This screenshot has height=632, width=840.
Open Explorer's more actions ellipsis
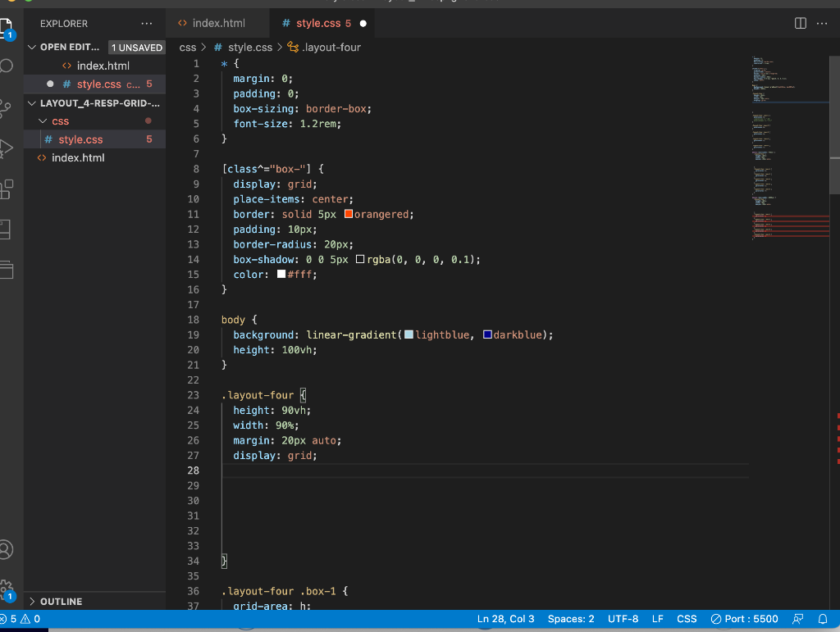[x=147, y=24]
